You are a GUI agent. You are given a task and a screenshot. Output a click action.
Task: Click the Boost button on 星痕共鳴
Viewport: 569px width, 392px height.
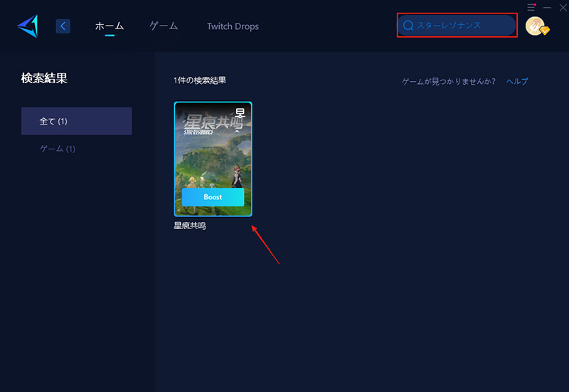[x=213, y=197]
